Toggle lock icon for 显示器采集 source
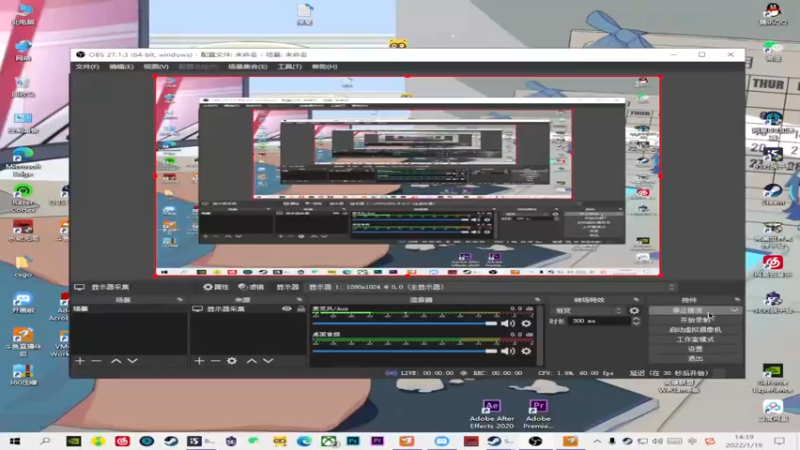The width and height of the screenshot is (800, 450). (301, 309)
